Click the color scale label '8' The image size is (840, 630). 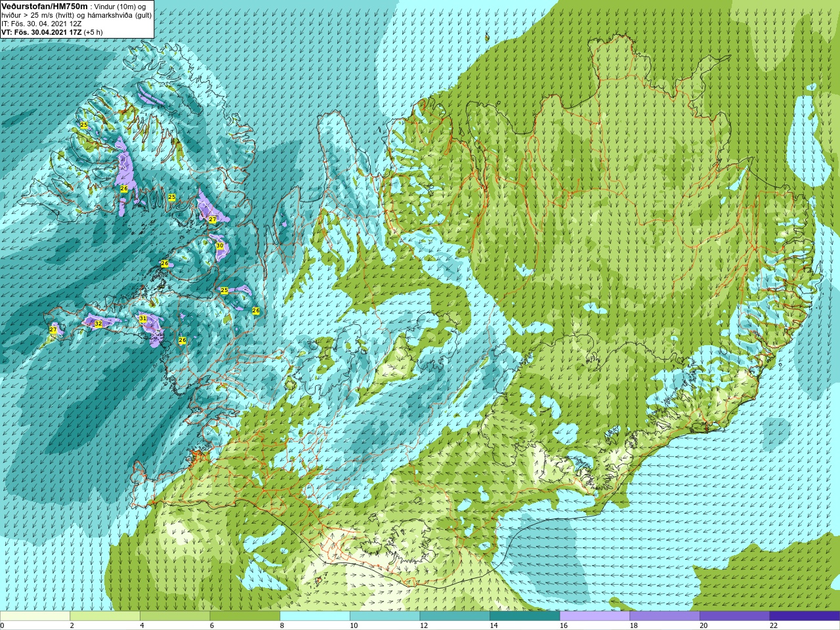[282, 625]
